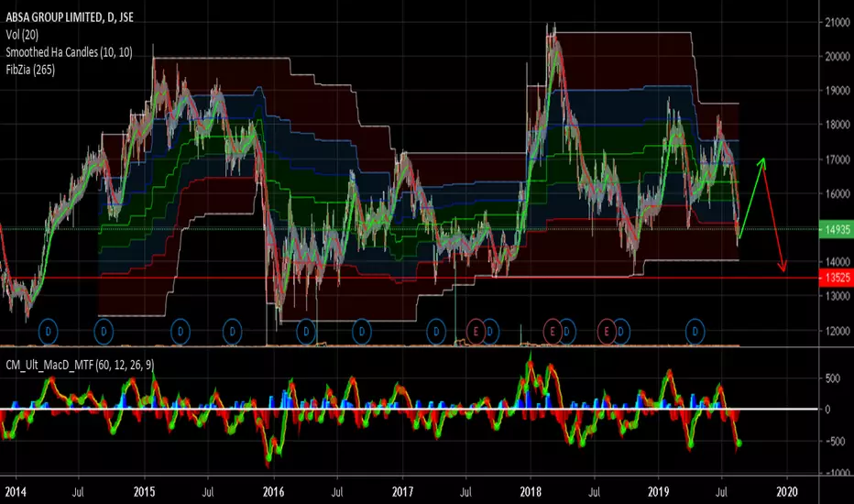Open the dividend D marker of September 2016

tap(362, 332)
